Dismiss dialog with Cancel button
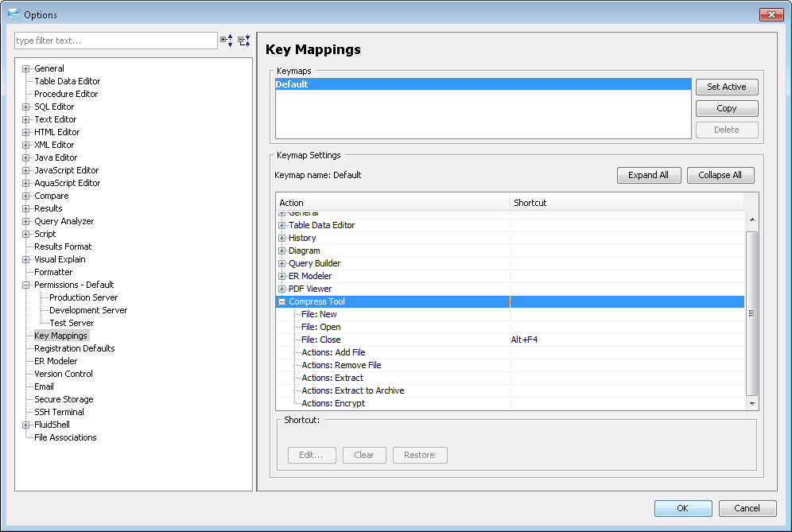This screenshot has height=532, width=792. pos(747,508)
